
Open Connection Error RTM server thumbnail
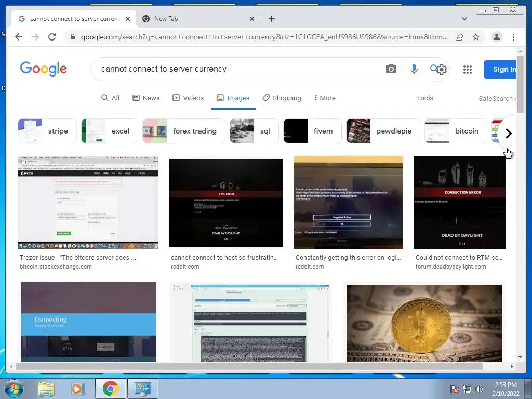click(459, 203)
